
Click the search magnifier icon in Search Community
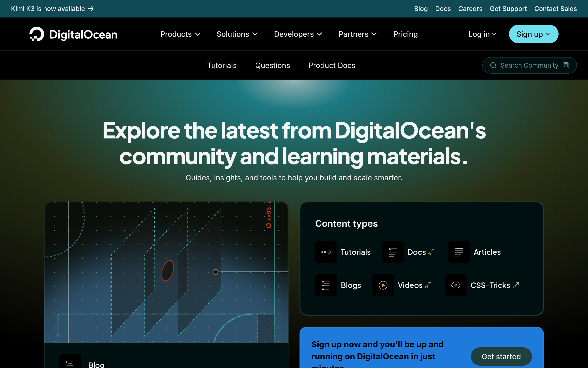click(493, 65)
